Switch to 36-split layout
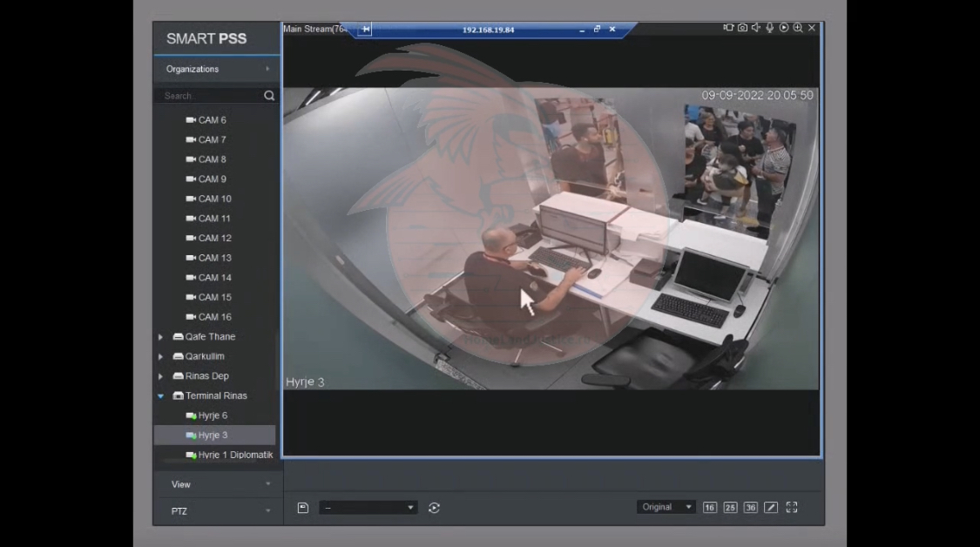The height and width of the screenshot is (547, 980). 750,508
